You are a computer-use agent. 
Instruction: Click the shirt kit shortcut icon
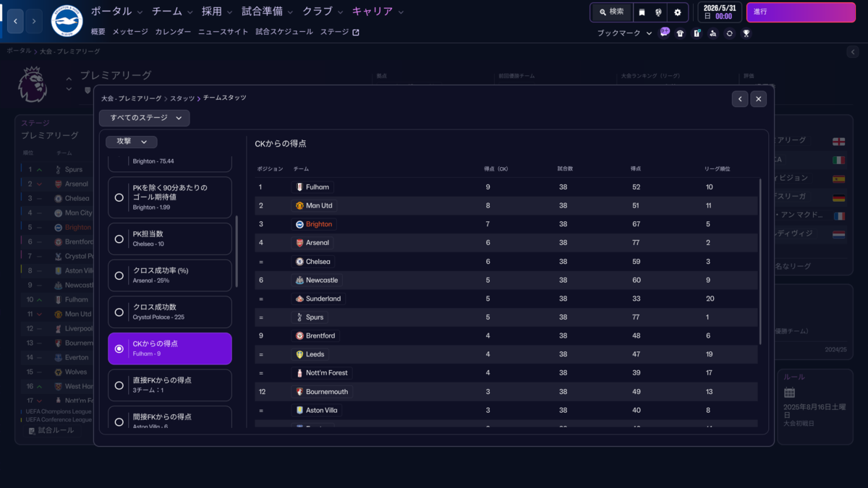coord(680,33)
